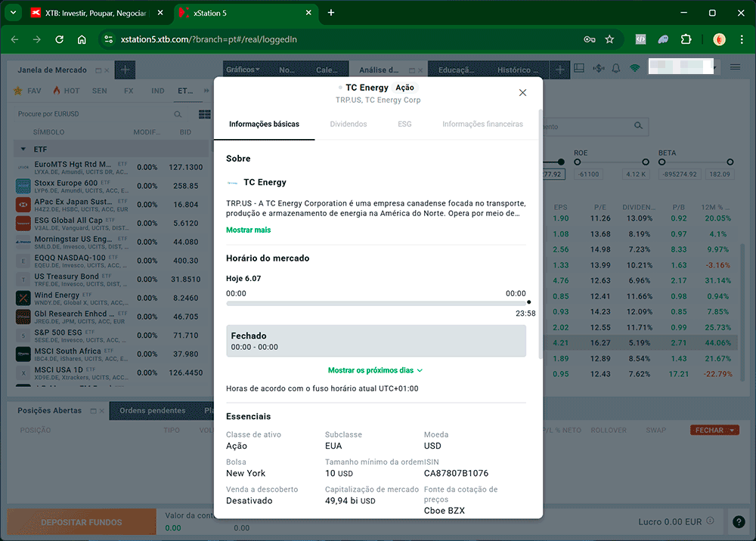This screenshot has height=541, width=756.
Task: Select the Stoxx Europe 600 ETF row
Action: click(111, 186)
